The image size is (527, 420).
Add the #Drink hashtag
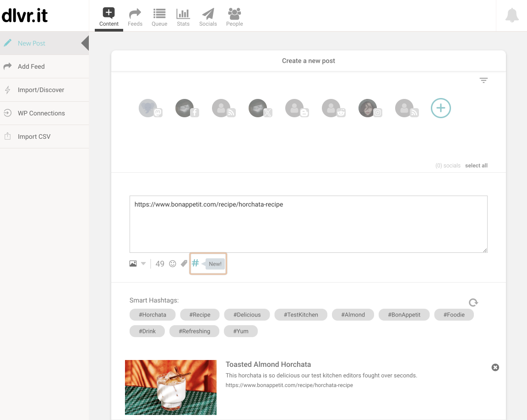tap(147, 331)
